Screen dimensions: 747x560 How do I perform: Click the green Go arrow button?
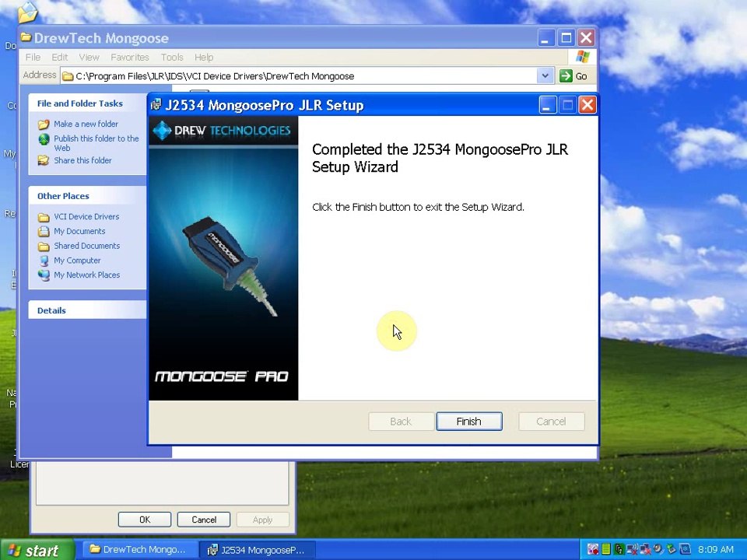click(x=566, y=75)
